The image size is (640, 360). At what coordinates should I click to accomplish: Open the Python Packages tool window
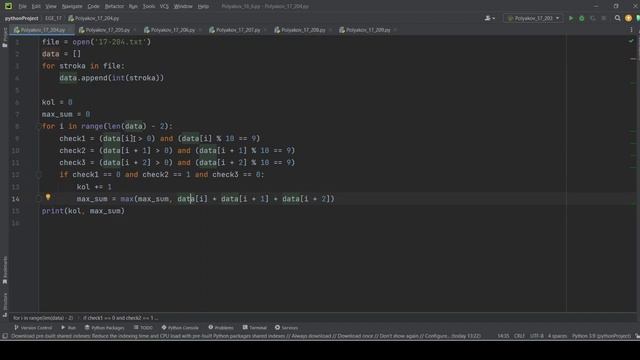click(x=104, y=328)
